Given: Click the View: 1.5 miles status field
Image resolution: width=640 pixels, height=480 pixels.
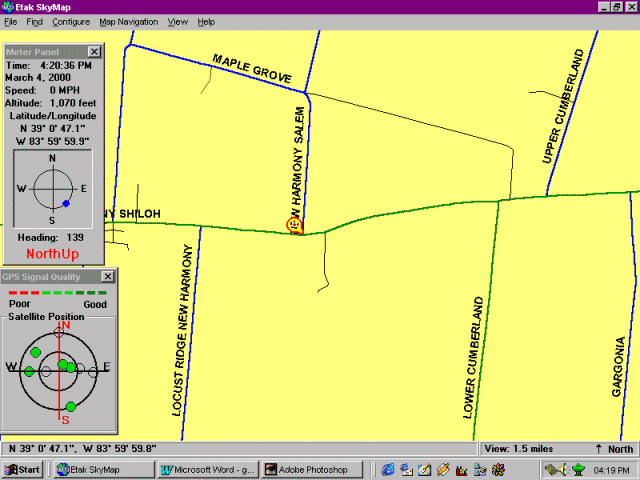Looking at the screenshot, I should (x=518, y=449).
